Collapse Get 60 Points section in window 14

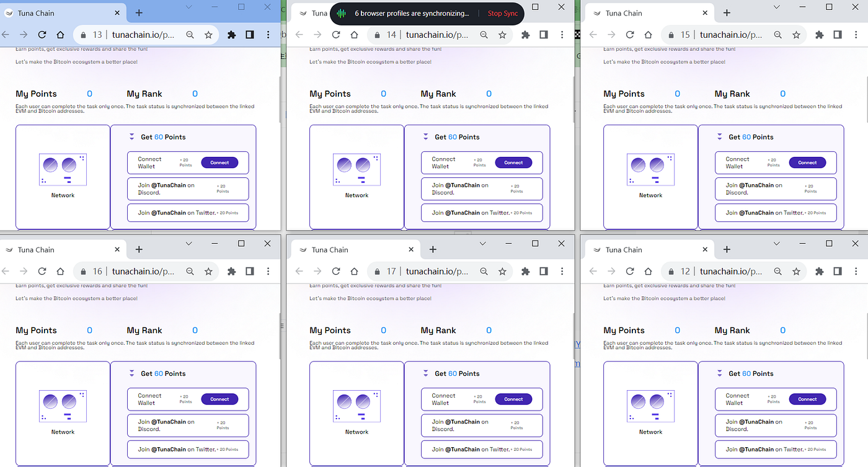[x=425, y=137]
